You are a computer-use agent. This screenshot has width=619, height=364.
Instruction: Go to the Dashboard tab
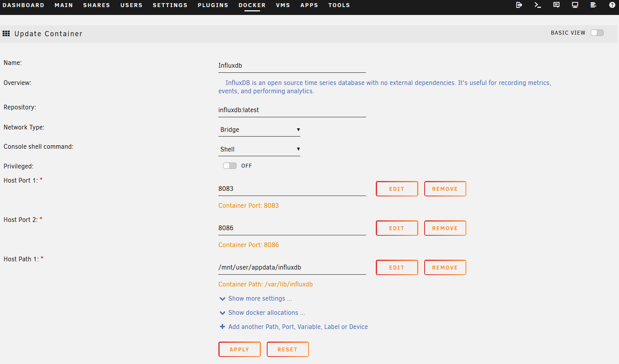point(23,5)
